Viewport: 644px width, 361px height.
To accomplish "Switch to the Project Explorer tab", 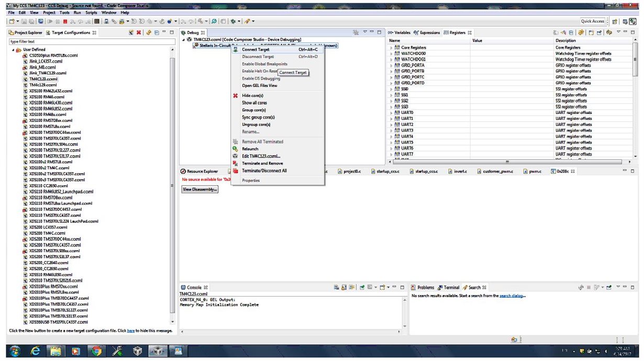I will pos(25,32).
